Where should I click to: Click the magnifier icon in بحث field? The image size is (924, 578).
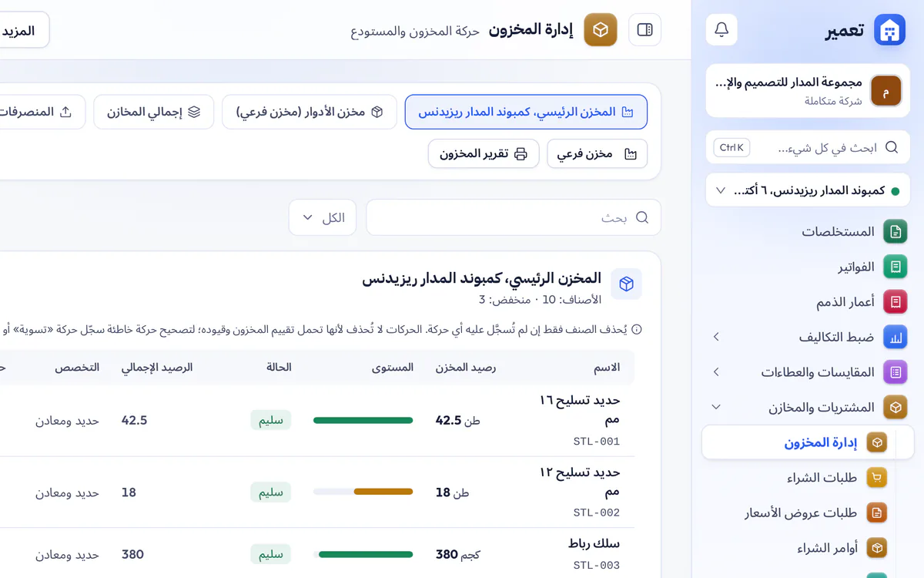(x=642, y=217)
